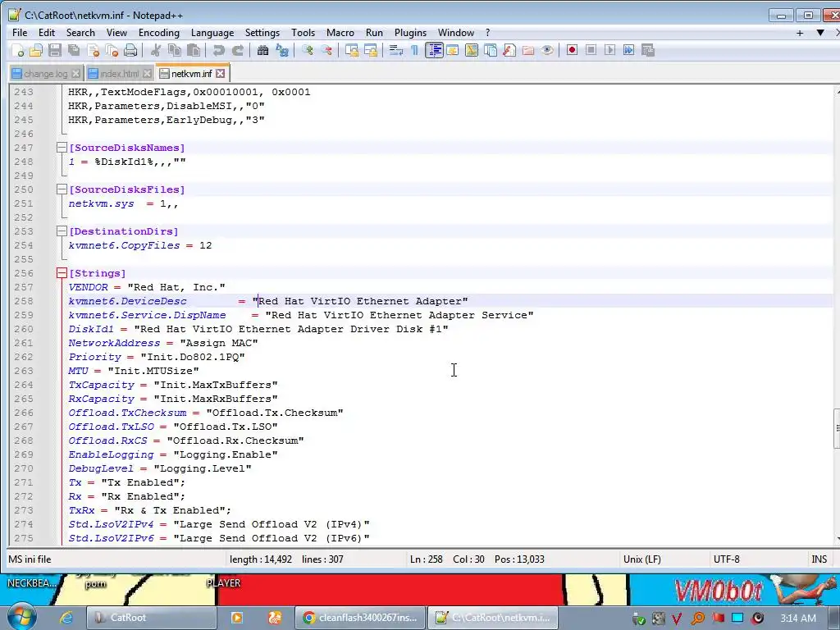Click the macro playback toolbar icon
The height and width of the screenshot is (630, 840).
click(x=609, y=50)
